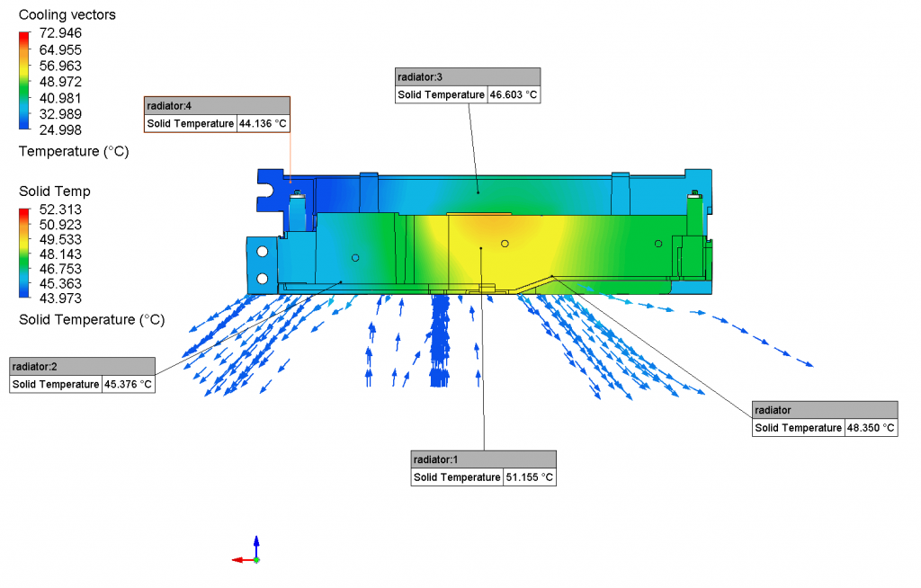Image resolution: width=921 pixels, height=588 pixels.
Task: Select the radiator:2 callout header
Action: (82, 366)
